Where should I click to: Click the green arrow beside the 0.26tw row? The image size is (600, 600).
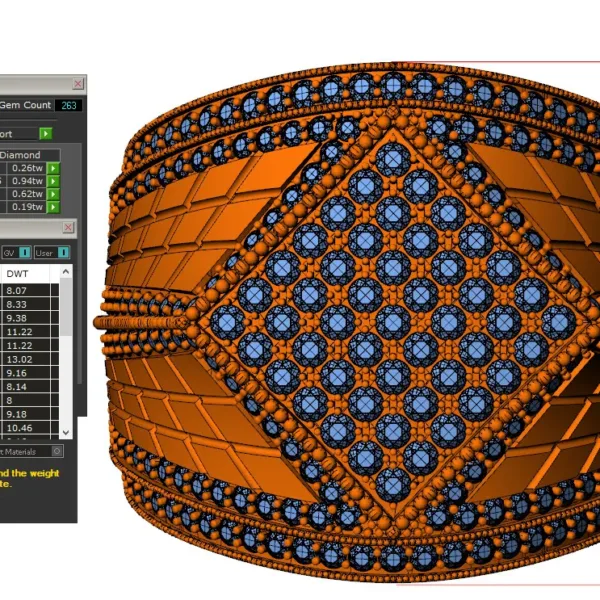(x=53, y=168)
